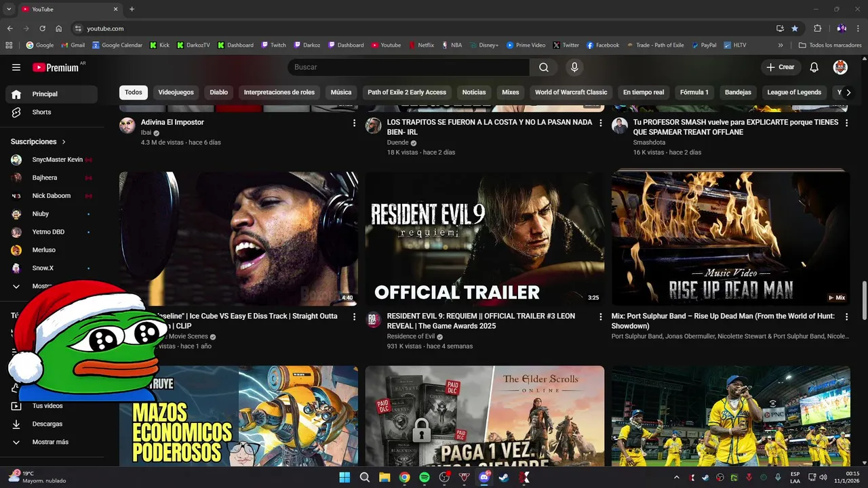Open options for Ice Cube diss track video
This screenshot has width=868, height=488.
click(354, 317)
